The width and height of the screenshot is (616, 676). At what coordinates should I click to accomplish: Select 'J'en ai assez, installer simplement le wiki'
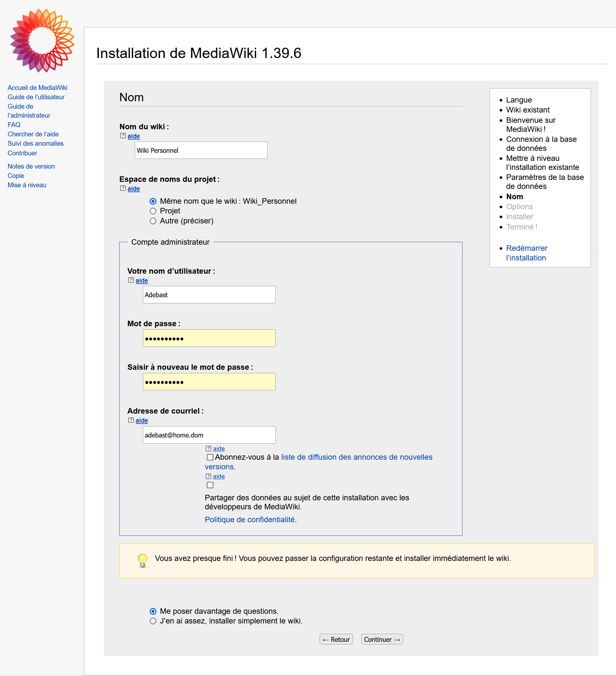pos(153,621)
